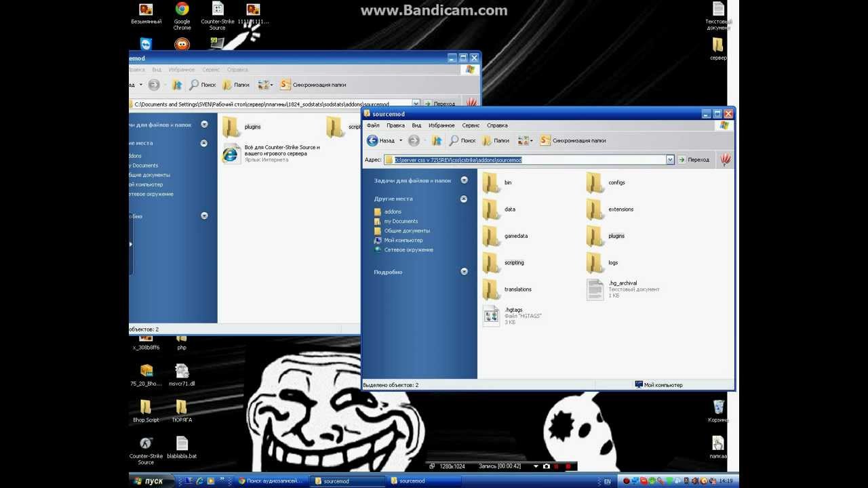
Task: Select the msvcr71.dll desktop file
Action: pos(182,375)
